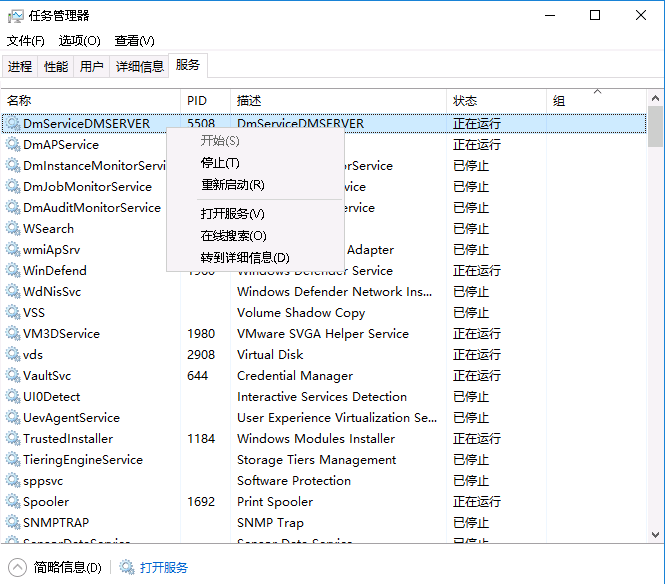Click gear icon beside TieringEngineService

[x=13, y=459]
